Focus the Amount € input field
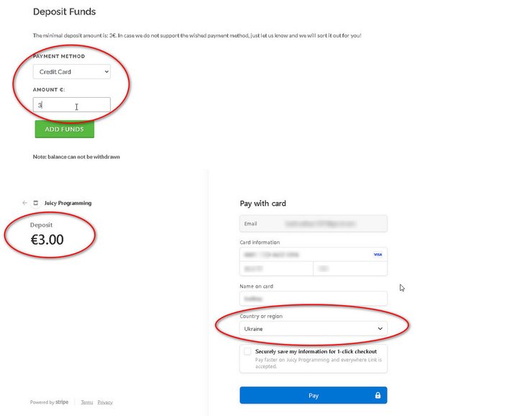This screenshot has width=532, height=416. [72, 105]
